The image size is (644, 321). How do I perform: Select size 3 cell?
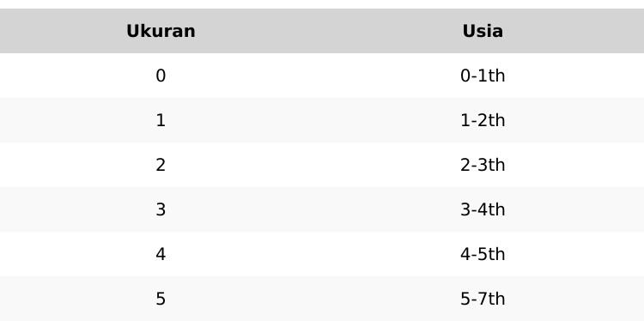coord(161,209)
